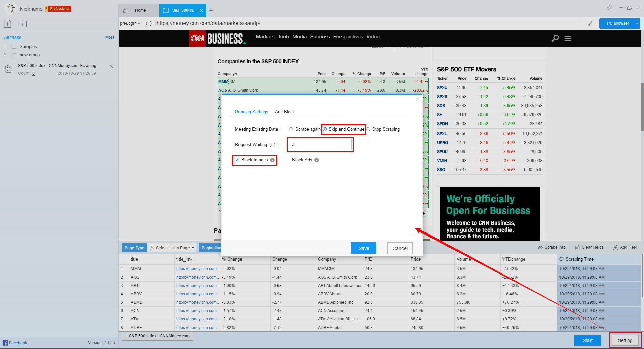Click Block Images info icon

point(272,160)
